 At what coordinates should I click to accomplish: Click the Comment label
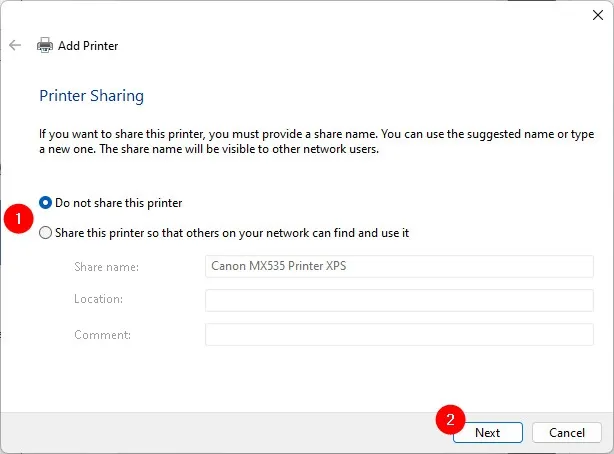tap(100, 335)
